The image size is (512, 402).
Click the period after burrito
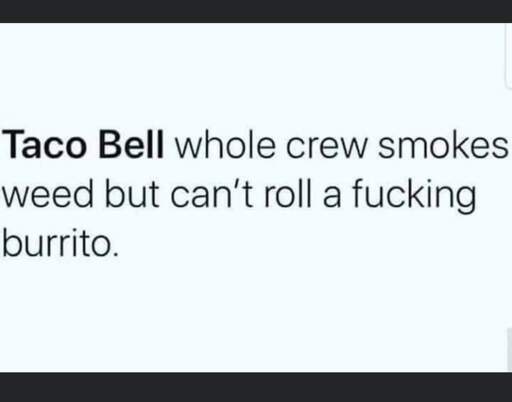coord(116,255)
